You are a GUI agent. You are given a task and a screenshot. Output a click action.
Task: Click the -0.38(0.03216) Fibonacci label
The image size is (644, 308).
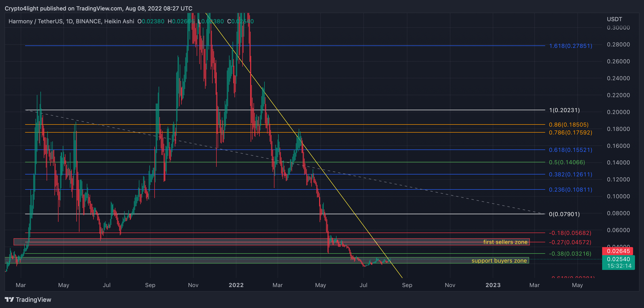(x=570, y=254)
